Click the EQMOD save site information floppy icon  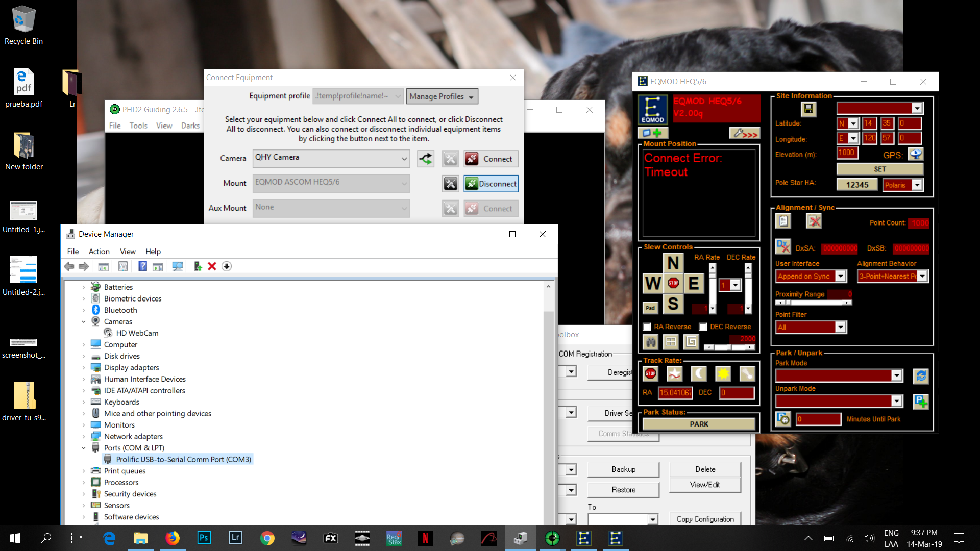click(x=808, y=109)
